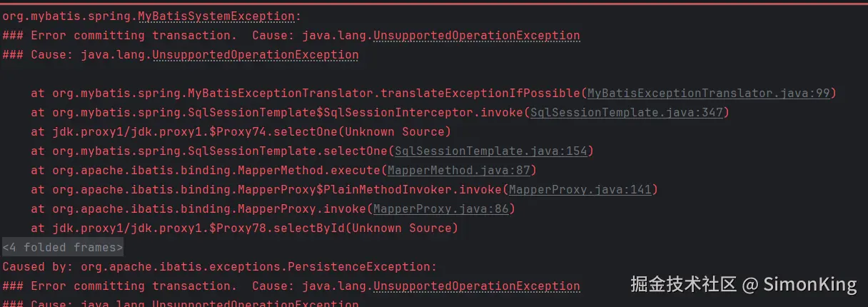
Task: Navigate to SqlSessionTemplate.java:154 source
Action: (x=494, y=151)
